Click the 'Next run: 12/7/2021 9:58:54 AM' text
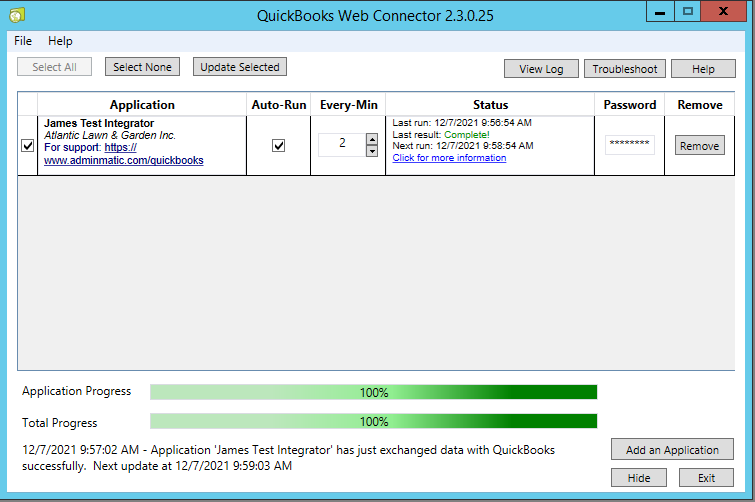The width and height of the screenshot is (755, 502). tap(463, 145)
